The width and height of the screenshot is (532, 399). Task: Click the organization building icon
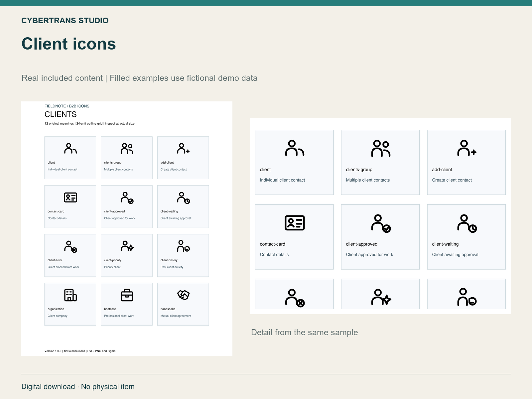tap(70, 295)
